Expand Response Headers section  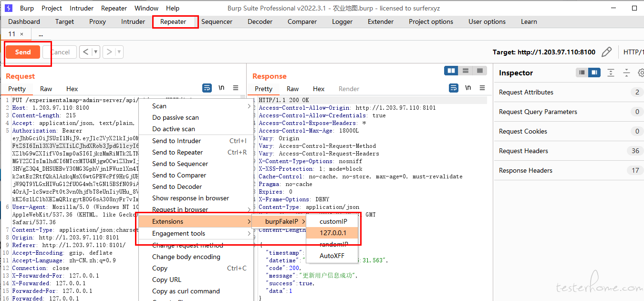[x=568, y=170]
